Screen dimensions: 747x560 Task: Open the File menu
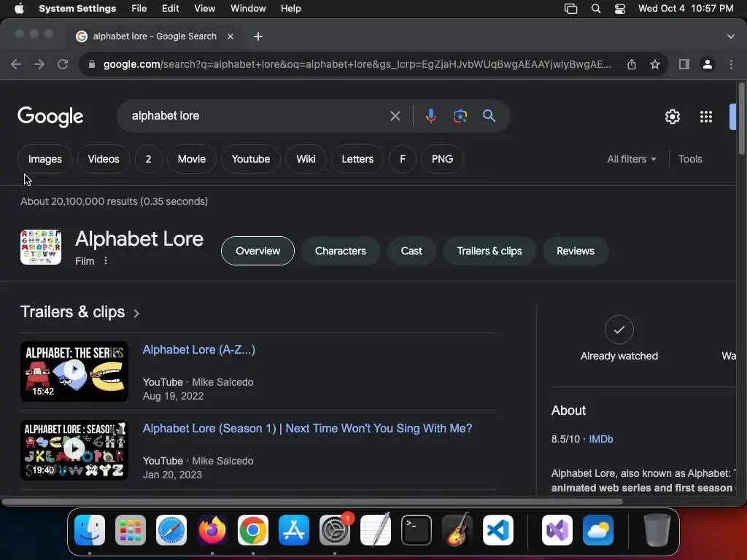(x=139, y=9)
